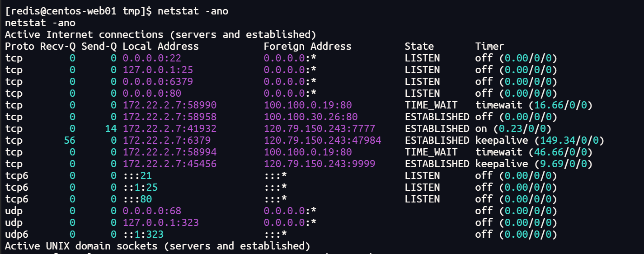Click the Local Address column header
644x254 pixels.
160,46
